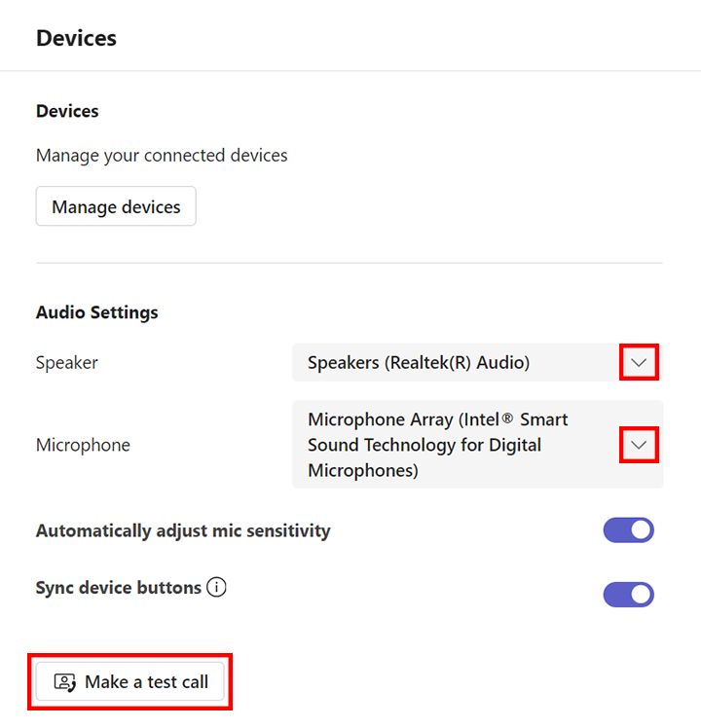Viewport: 701px width, 728px height.
Task: Click the large Devices page title
Action: tap(76, 38)
